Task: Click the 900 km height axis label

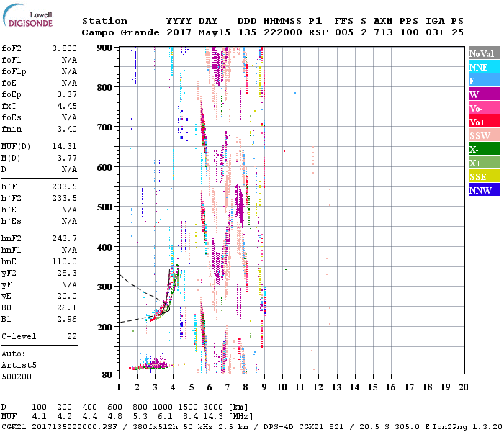Action: pyautogui.click(x=104, y=48)
